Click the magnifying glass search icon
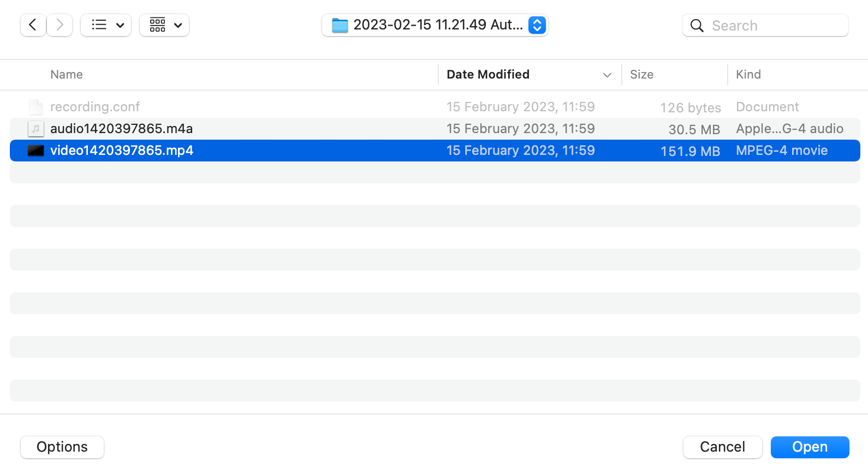 click(x=697, y=26)
